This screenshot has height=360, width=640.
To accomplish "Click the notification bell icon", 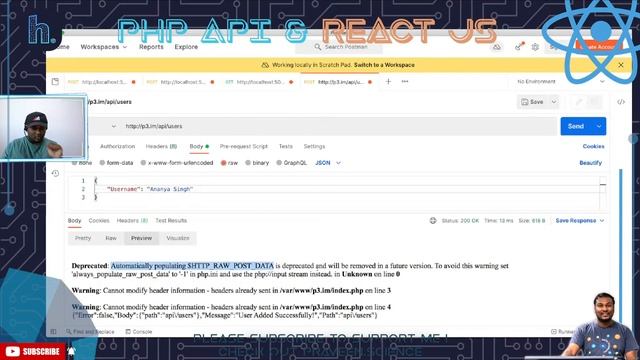I will (x=71, y=351).
